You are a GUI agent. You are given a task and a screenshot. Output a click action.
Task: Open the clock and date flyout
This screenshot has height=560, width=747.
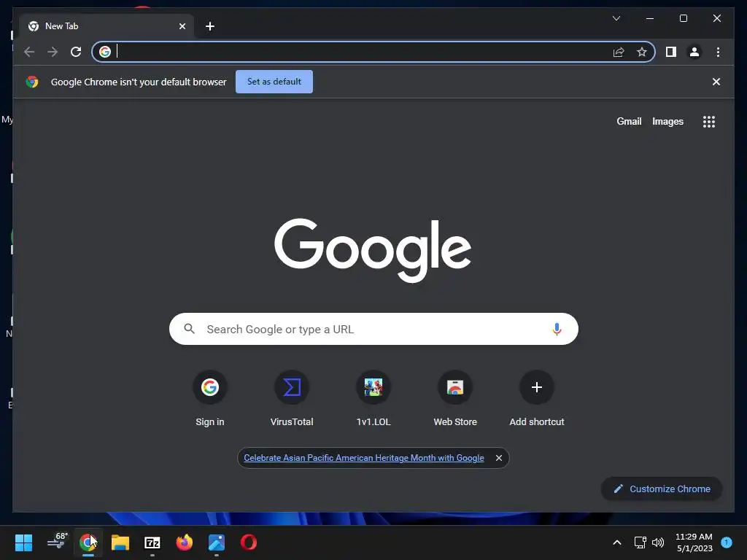tap(694, 542)
